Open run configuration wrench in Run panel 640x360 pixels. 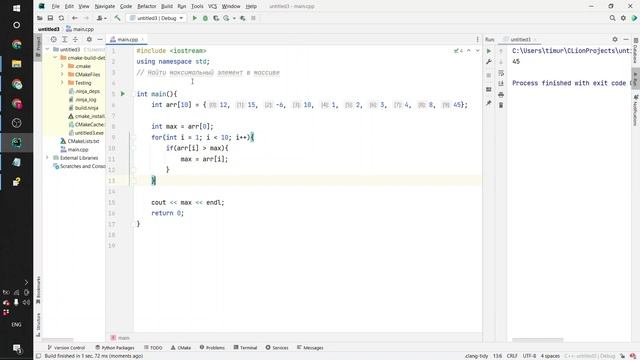489,62
